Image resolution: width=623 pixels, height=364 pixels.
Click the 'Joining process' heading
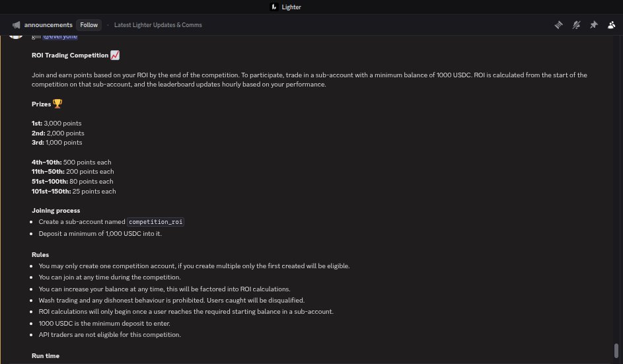click(55, 210)
